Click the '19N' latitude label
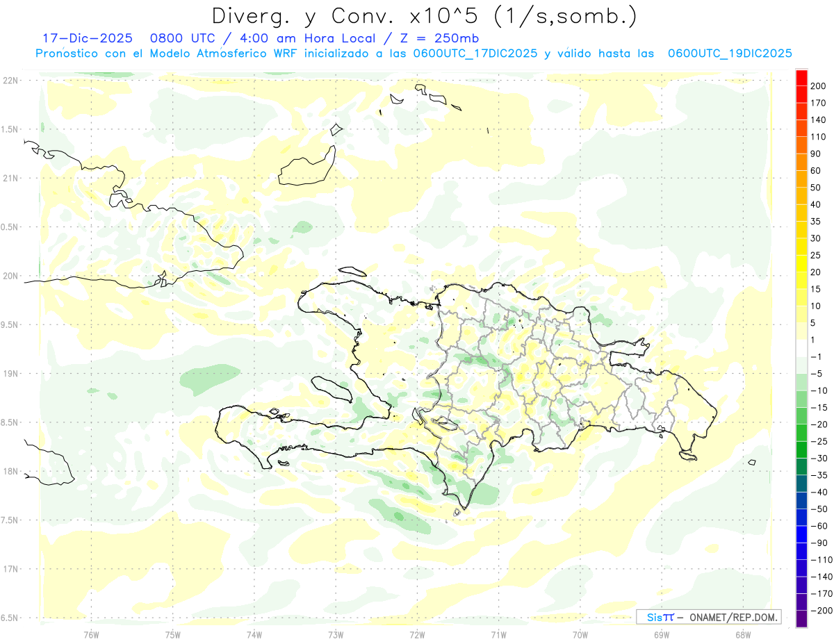Viewport: 834px width, 644px height. 10,374
